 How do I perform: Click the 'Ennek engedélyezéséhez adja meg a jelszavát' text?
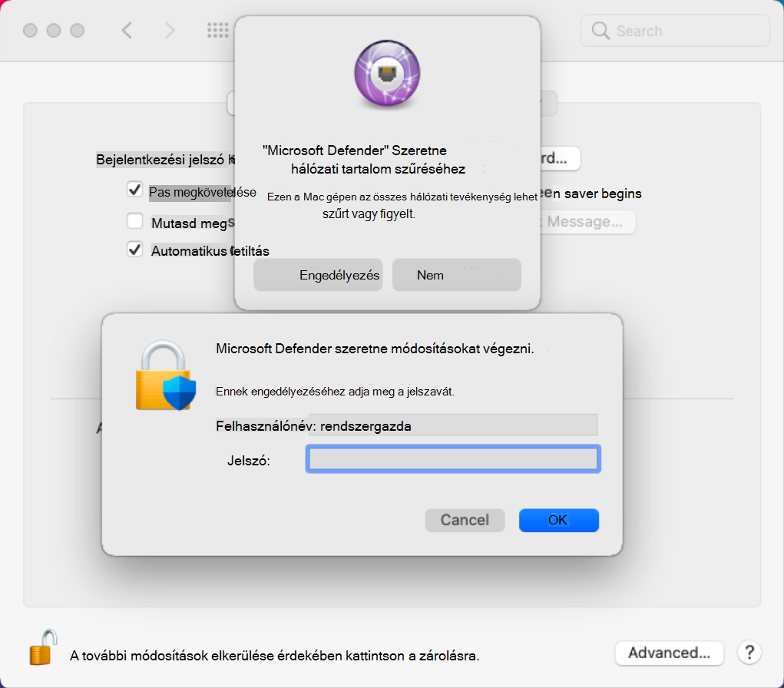[x=335, y=392]
